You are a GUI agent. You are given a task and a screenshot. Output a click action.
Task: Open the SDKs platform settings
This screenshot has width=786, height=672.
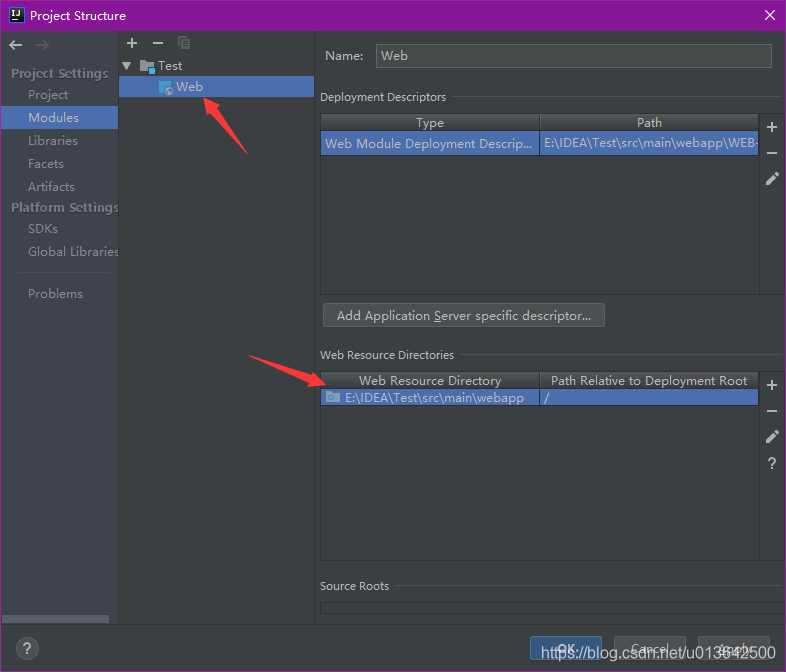point(43,229)
